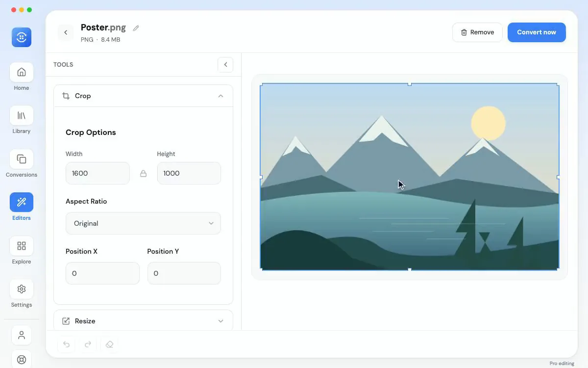Click the Remove button
This screenshot has height=368, width=588.
tap(477, 32)
